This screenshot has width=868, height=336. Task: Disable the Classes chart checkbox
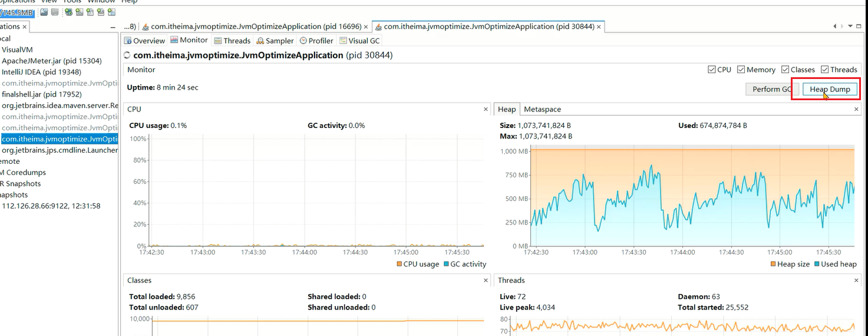[786, 70]
